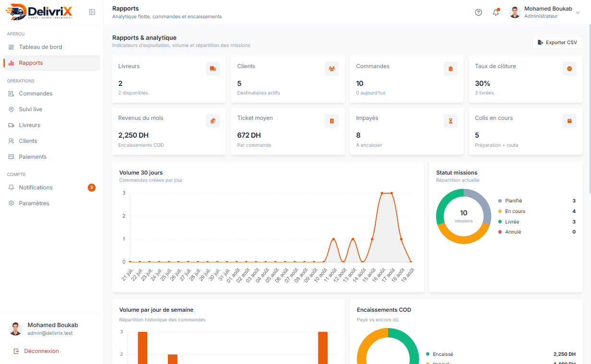Open Suivi live in the sidebar

pyautogui.click(x=51, y=109)
